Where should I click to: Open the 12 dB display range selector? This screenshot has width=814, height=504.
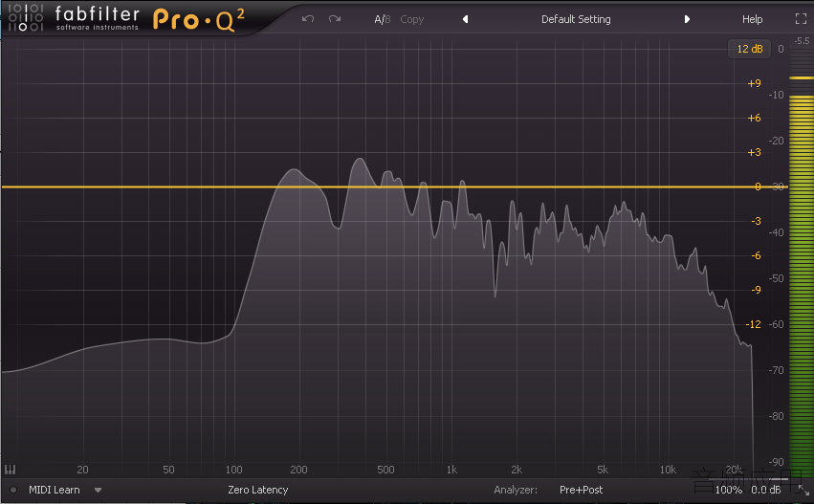[x=749, y=49]
